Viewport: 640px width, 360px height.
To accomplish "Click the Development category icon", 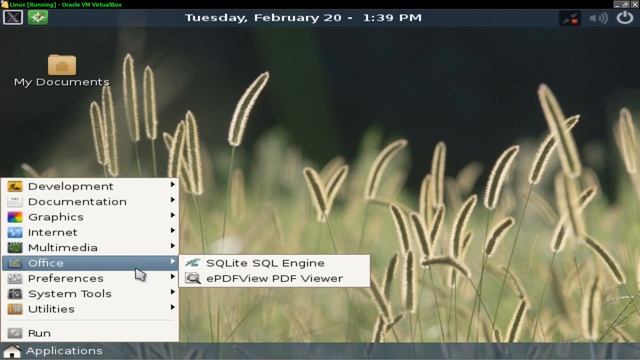I will click(x=15, y=187).
